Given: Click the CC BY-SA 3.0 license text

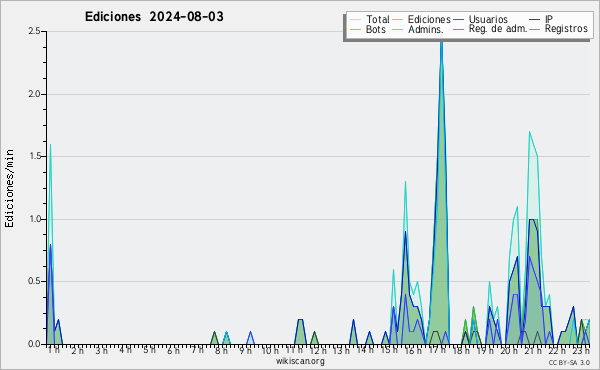Looking at the screenshot, I should (x=569, y=362).
